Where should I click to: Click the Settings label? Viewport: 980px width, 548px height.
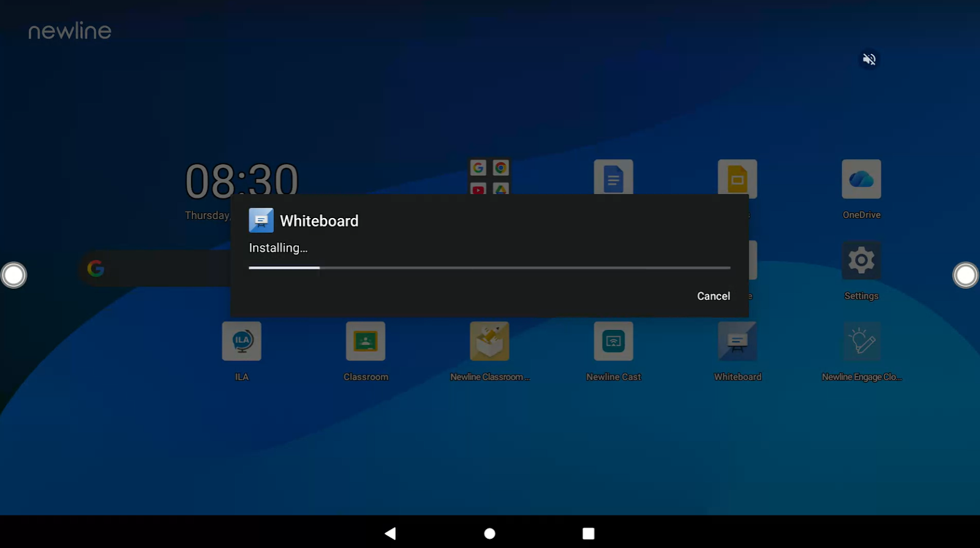(x=861, y=296)
